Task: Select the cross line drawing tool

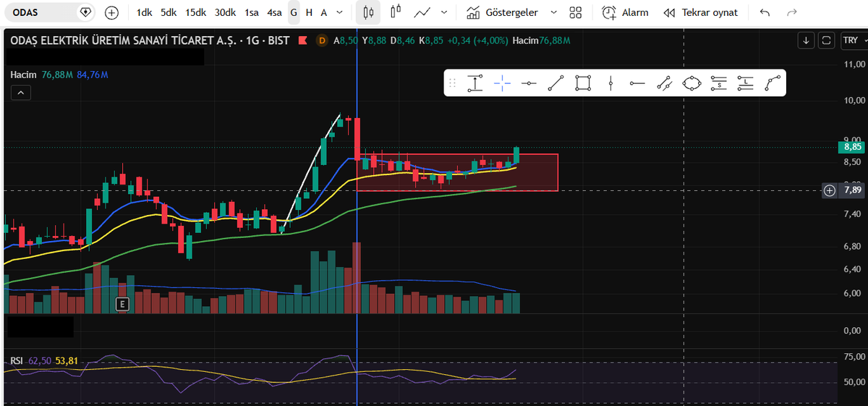Action: pyautogui.click(x=502, y=83)
